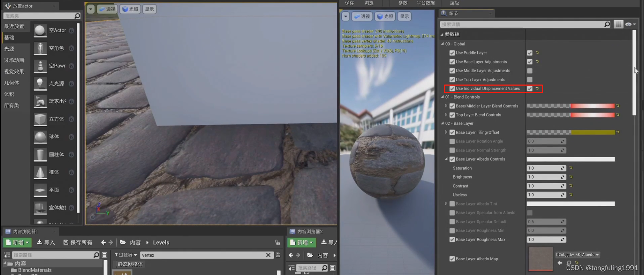Click search icon in 搜索类 field

click(x=77, y=16)
